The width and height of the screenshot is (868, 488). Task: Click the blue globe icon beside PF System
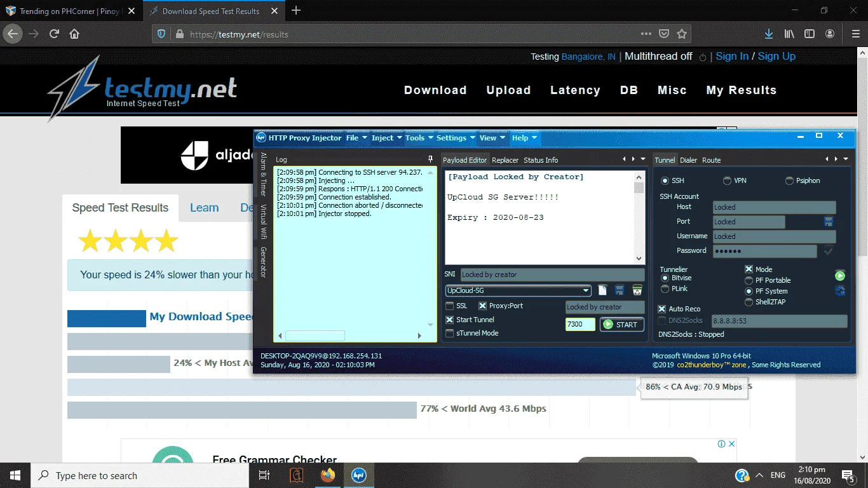tap(840, 290)
